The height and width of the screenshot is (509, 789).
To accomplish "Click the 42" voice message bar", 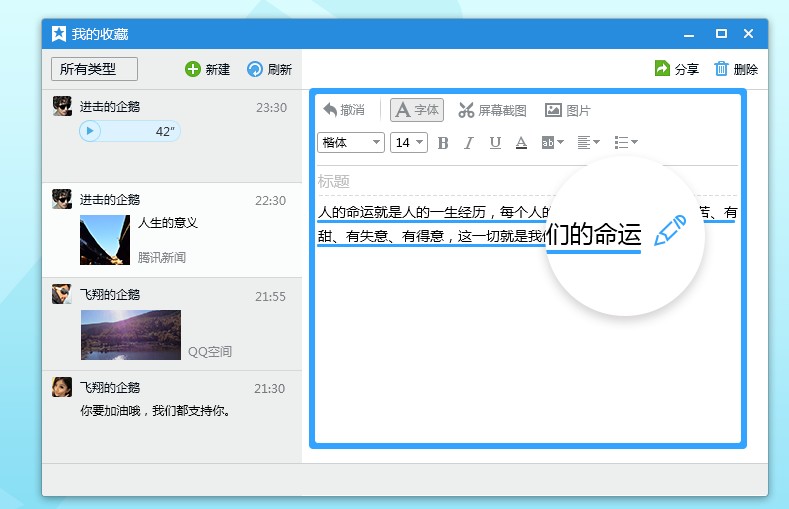I will (x=130, y=131).
